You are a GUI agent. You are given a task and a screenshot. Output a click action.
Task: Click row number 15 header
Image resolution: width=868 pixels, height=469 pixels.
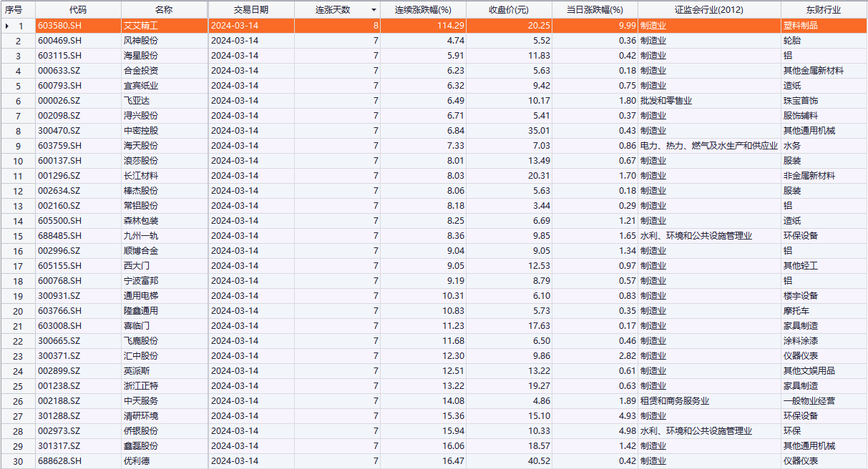(19, 236)
